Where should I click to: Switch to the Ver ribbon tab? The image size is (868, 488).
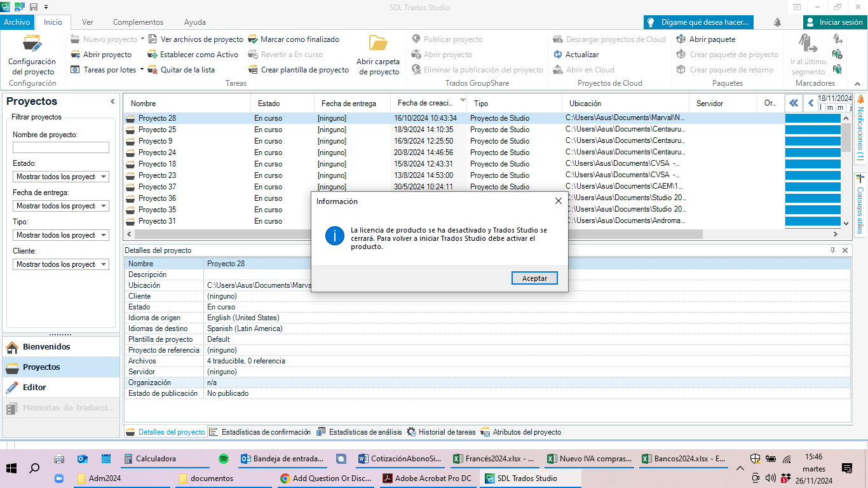[88, 22]
